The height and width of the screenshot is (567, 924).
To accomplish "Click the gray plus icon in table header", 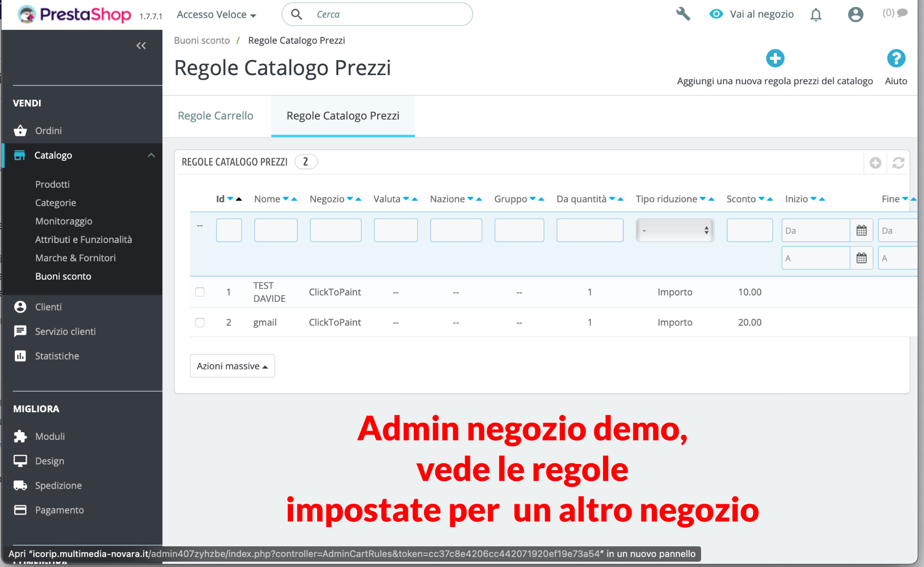I will (x=875, y=163).
